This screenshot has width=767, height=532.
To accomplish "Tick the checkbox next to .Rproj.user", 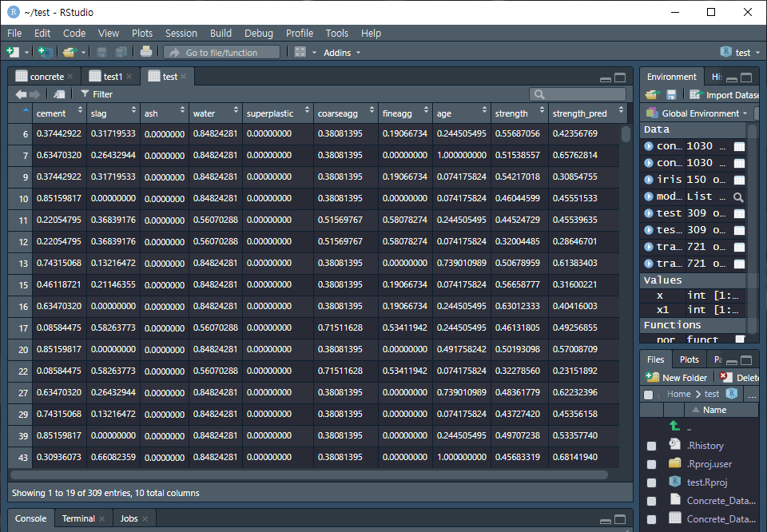I will coord(651,464).
